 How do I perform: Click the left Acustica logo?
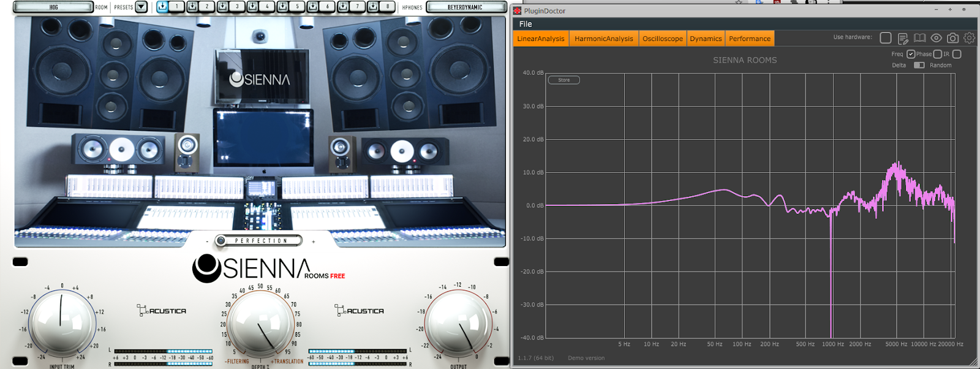[x=161, y=310]
